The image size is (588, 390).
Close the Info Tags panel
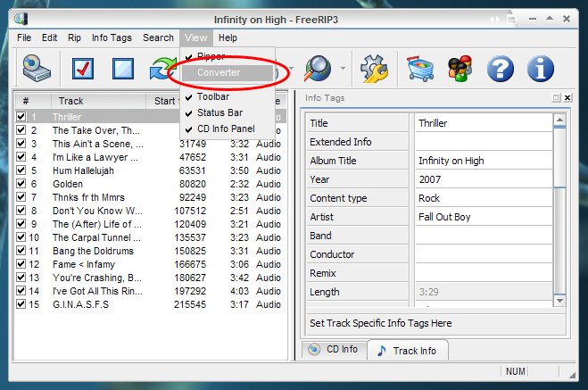pos(567,98)
